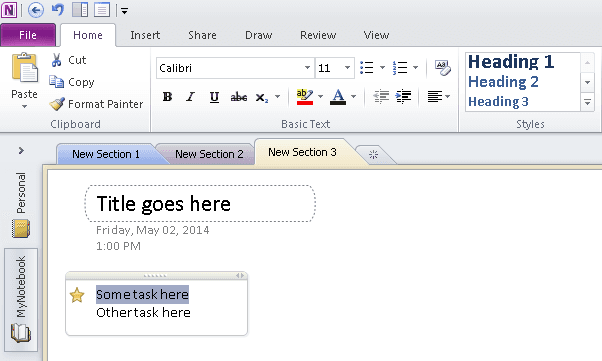Click the Paste clipboard icon
The image size is (602, 361).
(x=25, y=68)
